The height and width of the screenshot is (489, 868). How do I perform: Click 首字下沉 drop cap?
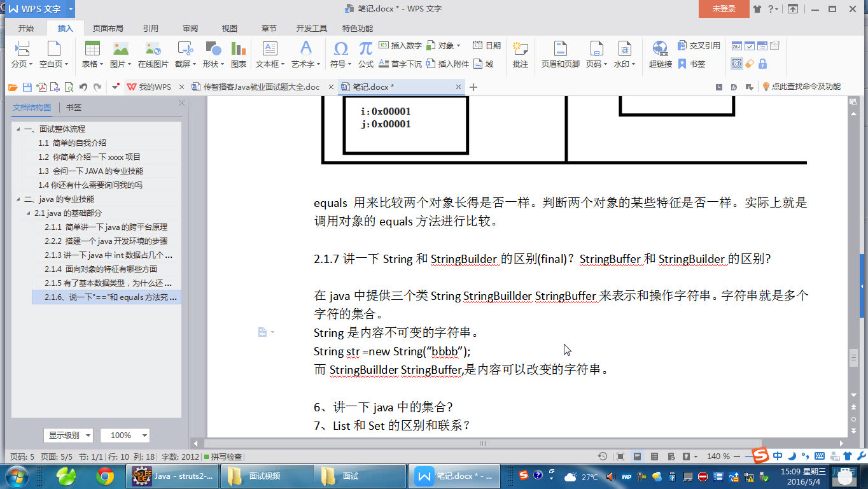pyautogui.click(x=400, y=64)
